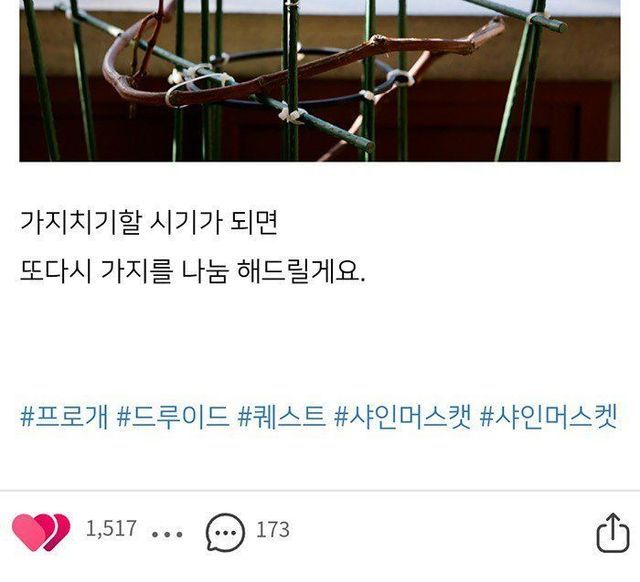The image size is (640, 582).
Task: View the 1,517 likes count
Action: click(111, 529)
